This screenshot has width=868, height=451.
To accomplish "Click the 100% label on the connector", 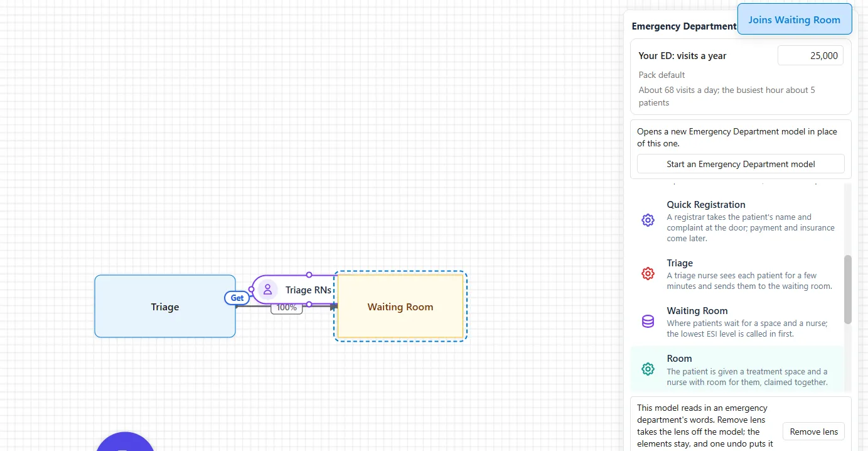I will 287,307.
